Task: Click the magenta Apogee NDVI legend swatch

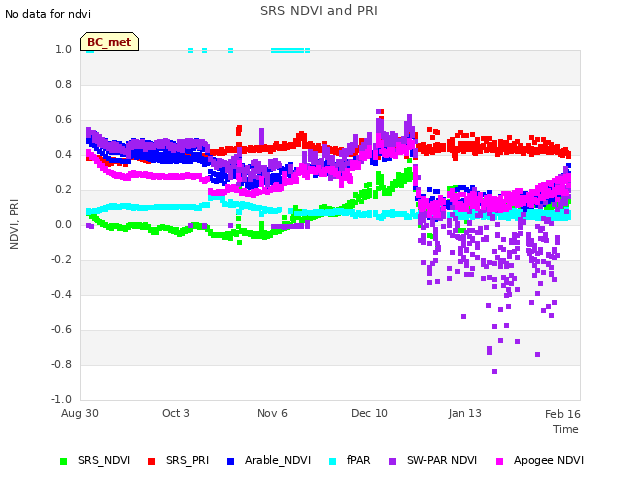Action: (x=499, y=461)
